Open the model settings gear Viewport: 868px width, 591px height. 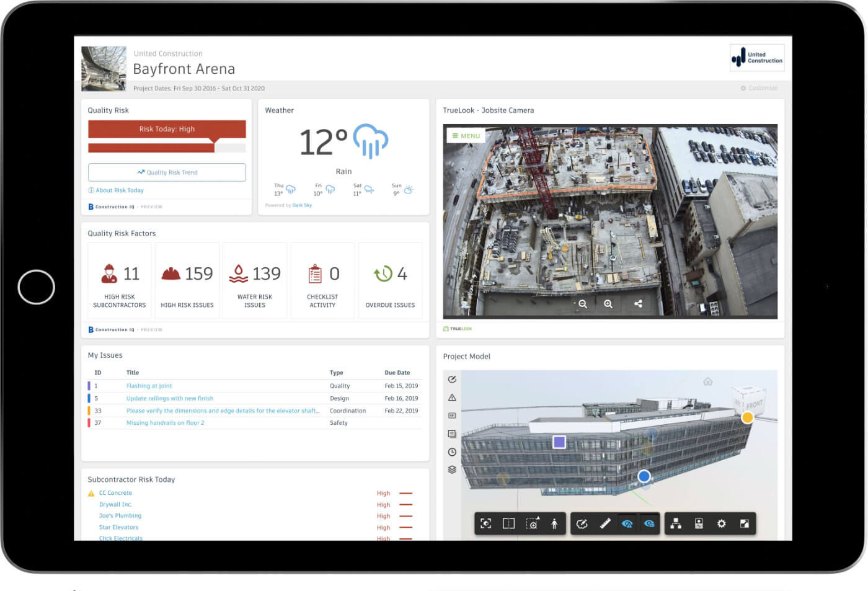coord(721,523)
